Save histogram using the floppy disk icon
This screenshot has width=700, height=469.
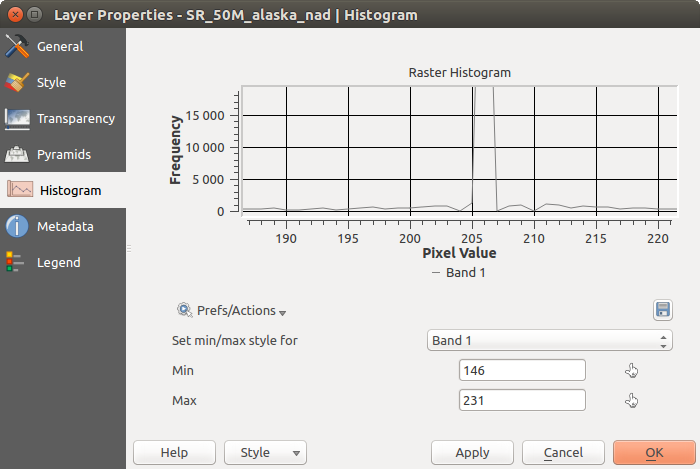662,310
